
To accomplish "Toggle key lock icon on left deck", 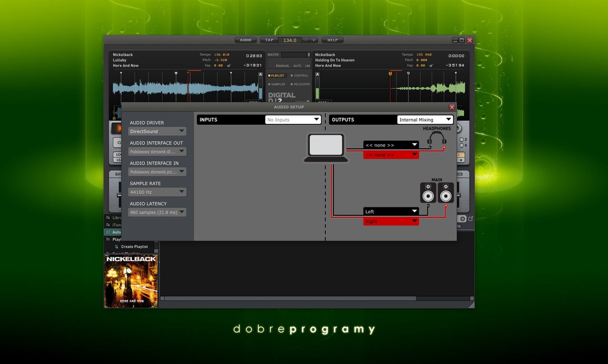I will [229, 65].
